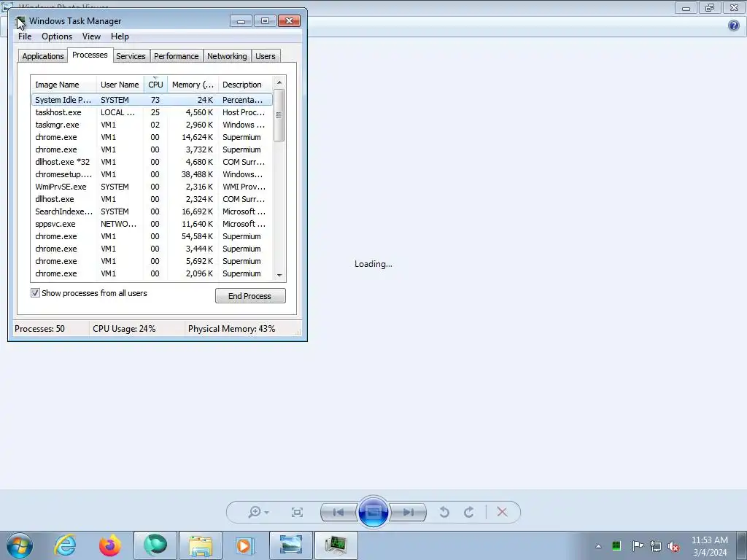Open the zoom magnifier in Photo Viewer
Image resolution: width=747 pixels, height=560 pixels.
255,512
